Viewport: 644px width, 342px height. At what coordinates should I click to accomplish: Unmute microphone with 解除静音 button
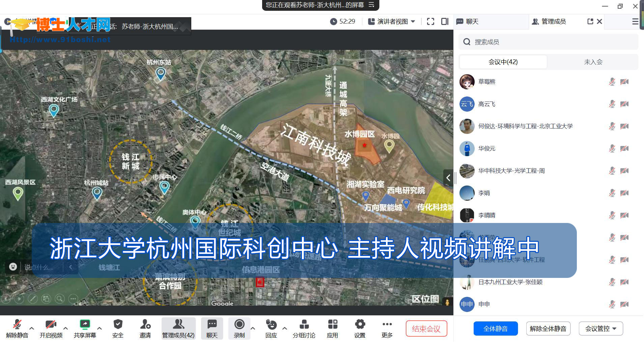click(17, 328)
